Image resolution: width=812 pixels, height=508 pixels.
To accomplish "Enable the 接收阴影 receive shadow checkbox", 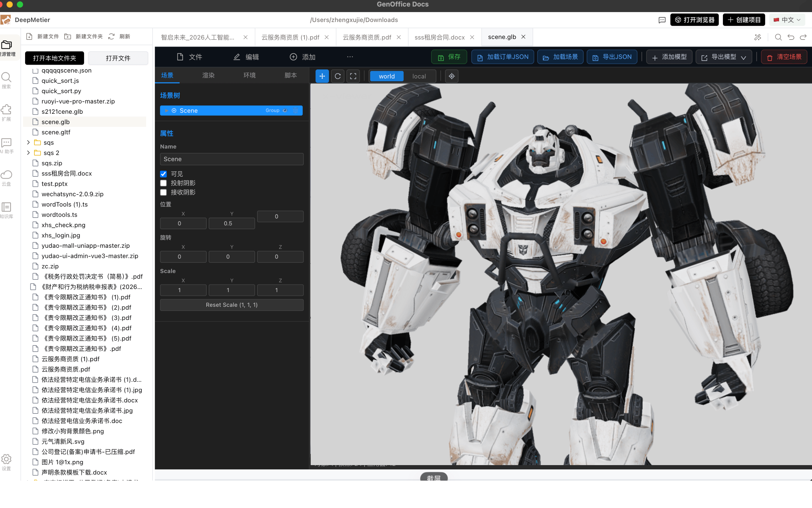I will click(164, 192).
